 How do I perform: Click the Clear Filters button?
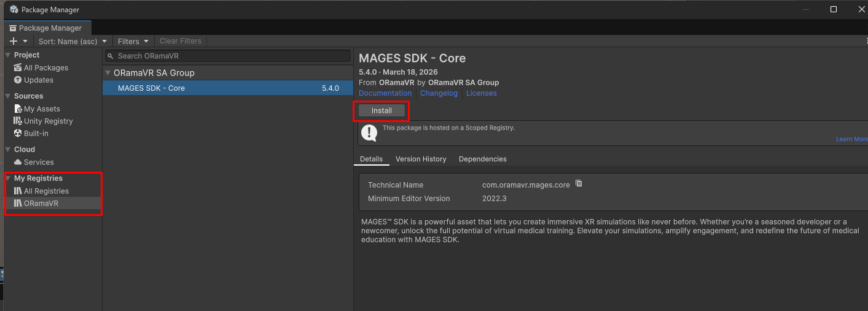[x=181, y=41]
